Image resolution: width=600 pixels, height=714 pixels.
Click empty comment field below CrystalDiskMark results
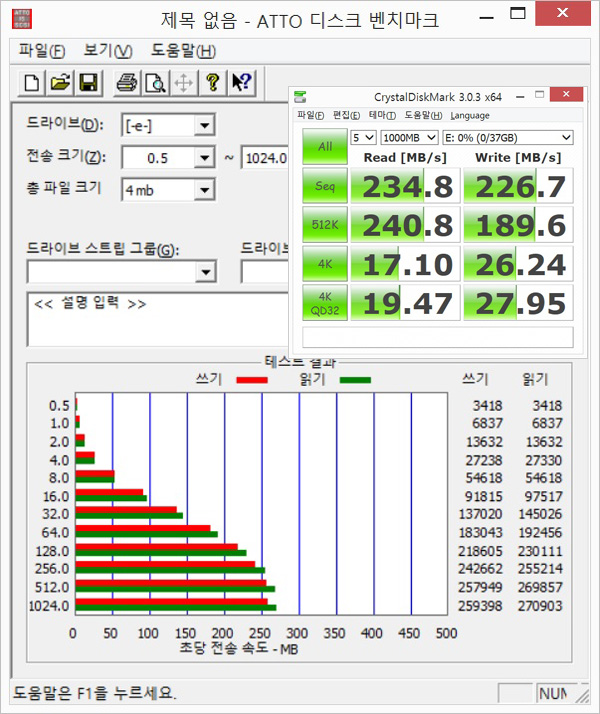pos(437,338)
